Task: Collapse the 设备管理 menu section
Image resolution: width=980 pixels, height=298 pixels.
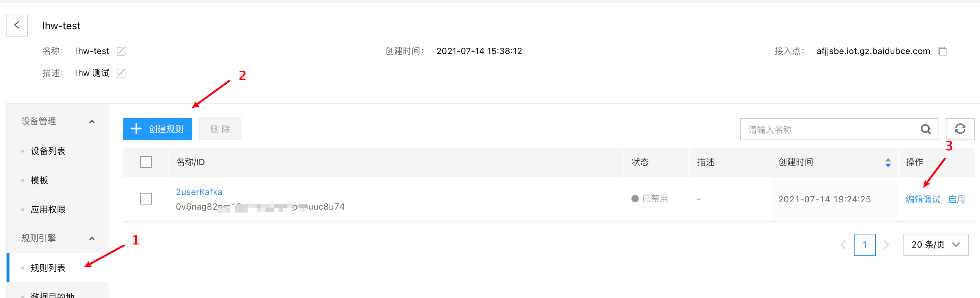Action: 92,122
